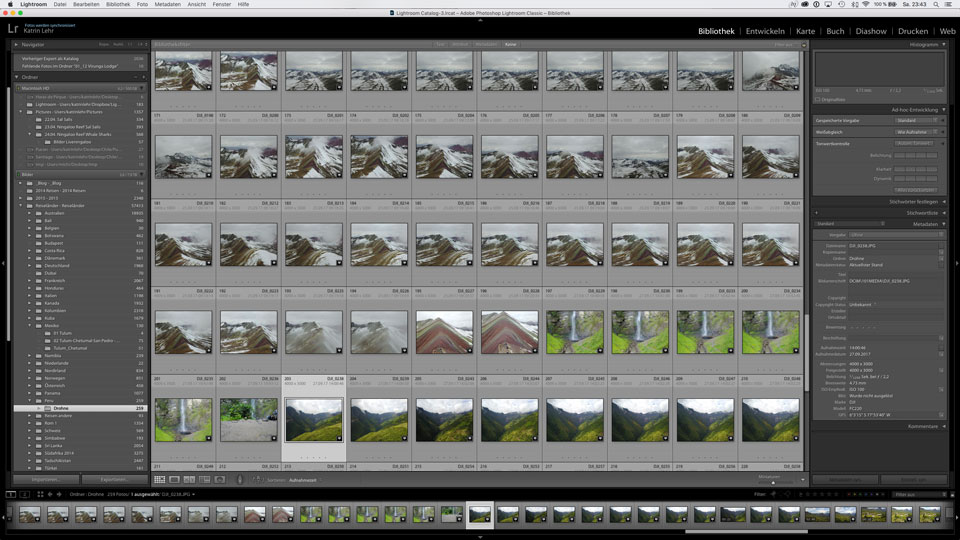Screen dimensions: 960x540
Task: Select the Attribut filter option
Action: [x=460, y=45]
